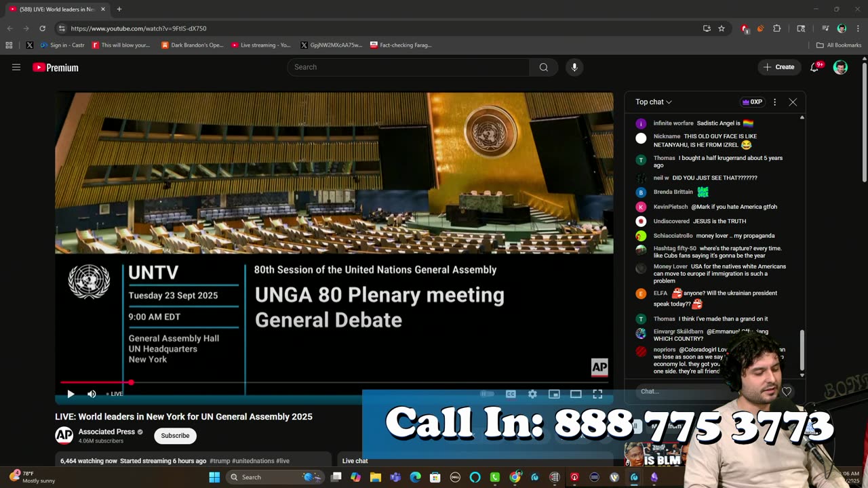This screenshot has height=488, width=868.
Task: Click the 0XP chat points badge
Action: point(752,102)
